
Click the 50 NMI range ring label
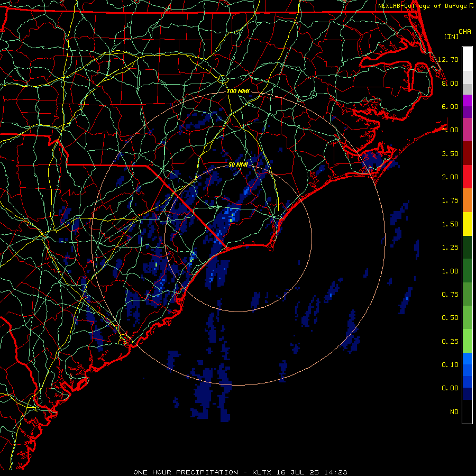coord(238,164)
